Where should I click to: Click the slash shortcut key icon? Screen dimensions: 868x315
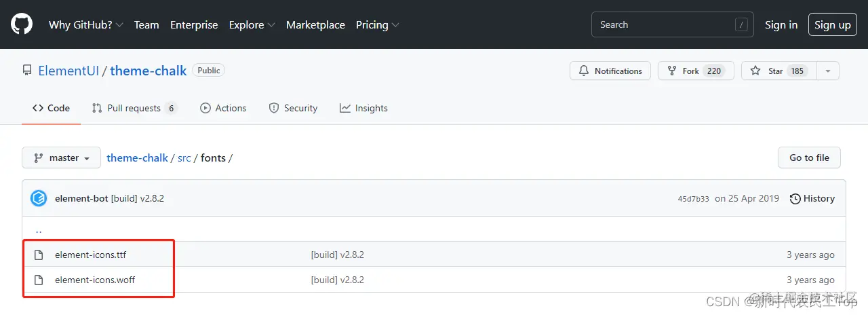[741, 24]
